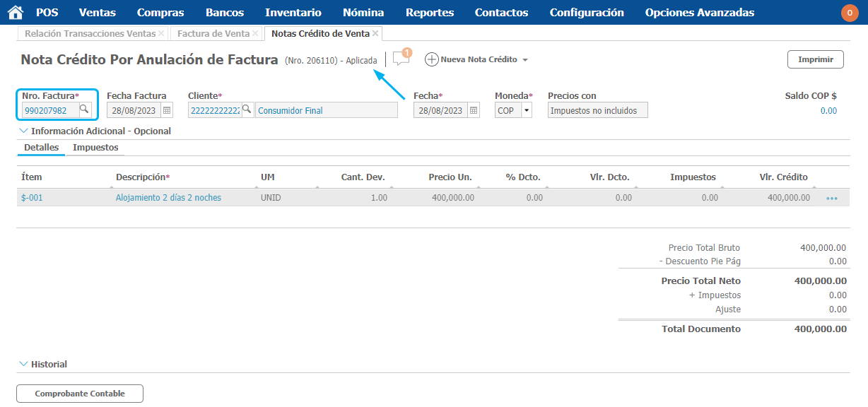Collapse Información Adicional - Opcional section

click(23, 131)
